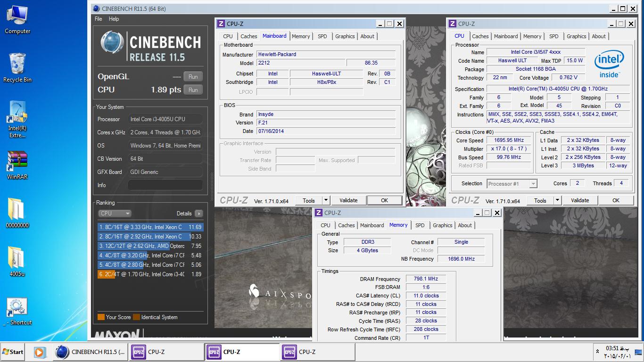Switch to Mainboard tab in right CPU-Z window
The height and width of the screenshot is (362, 644).
click(506, 36)
